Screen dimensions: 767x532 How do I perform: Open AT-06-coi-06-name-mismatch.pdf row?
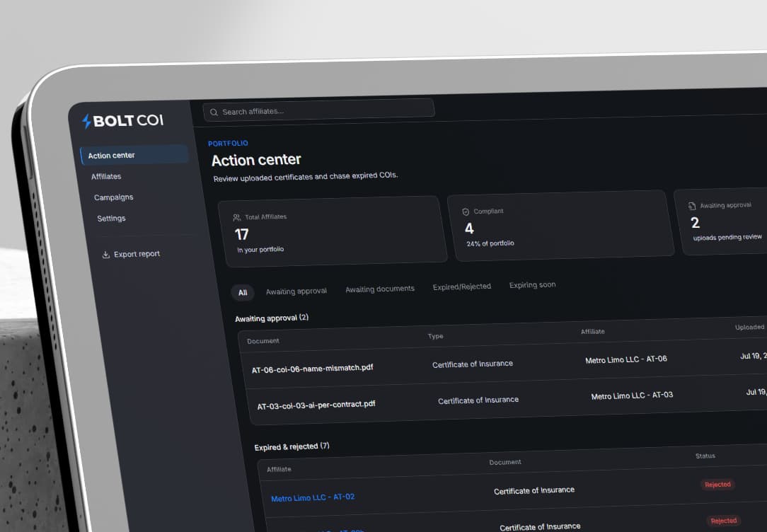505,363
